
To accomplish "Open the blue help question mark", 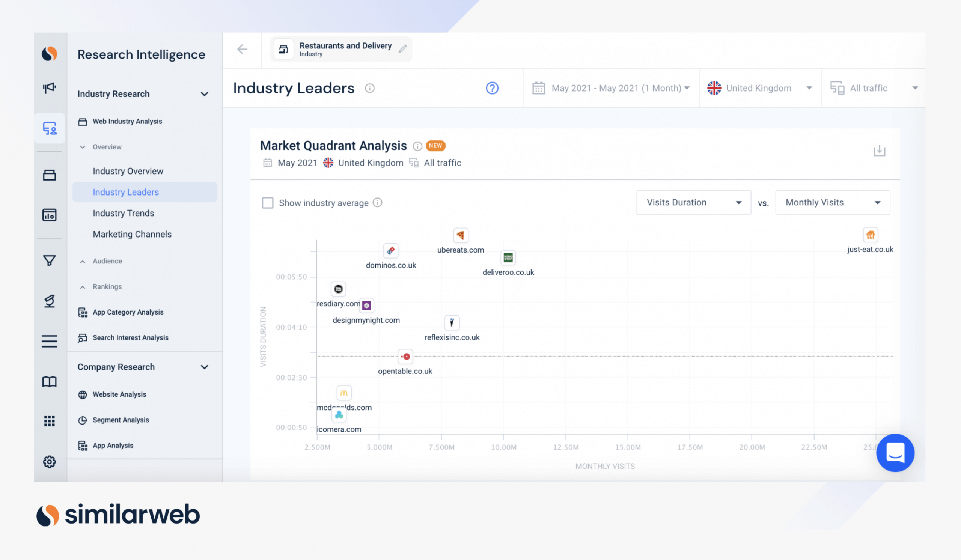I will point(492,88).
